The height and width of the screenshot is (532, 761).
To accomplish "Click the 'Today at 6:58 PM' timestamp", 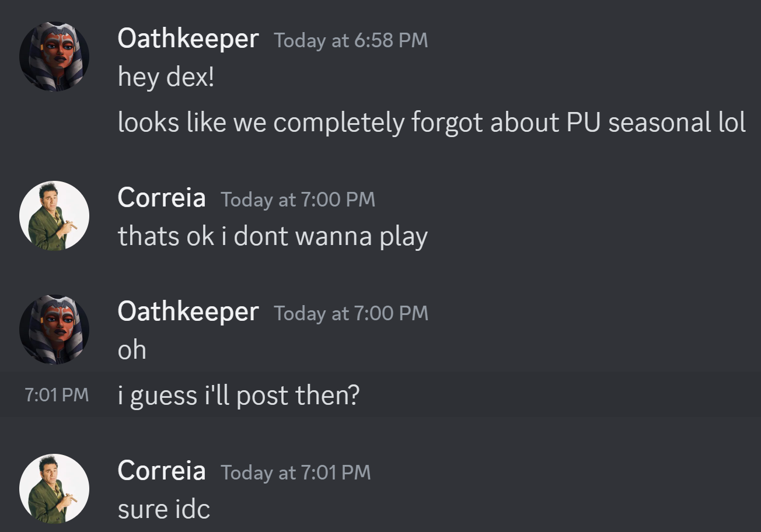I will [x=351, y=40].
